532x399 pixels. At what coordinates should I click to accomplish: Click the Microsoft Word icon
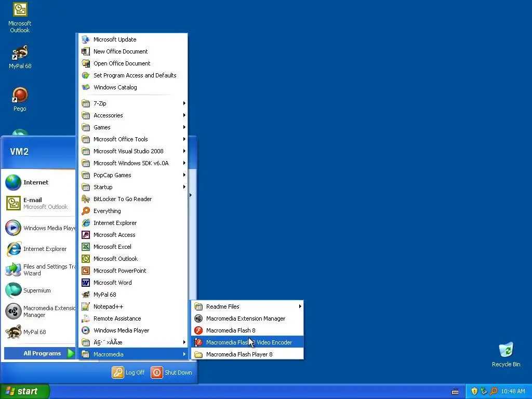(x=86, y=283)
